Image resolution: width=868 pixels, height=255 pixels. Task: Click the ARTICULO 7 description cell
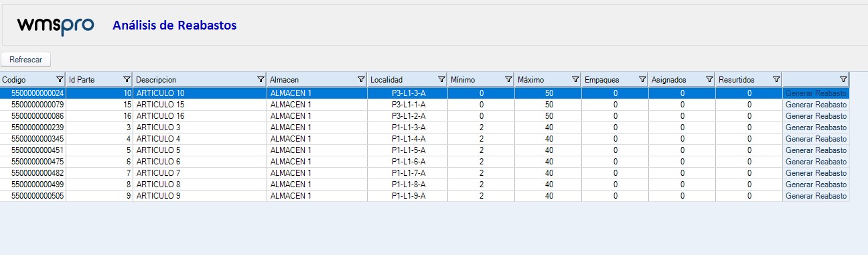(200, 173)
